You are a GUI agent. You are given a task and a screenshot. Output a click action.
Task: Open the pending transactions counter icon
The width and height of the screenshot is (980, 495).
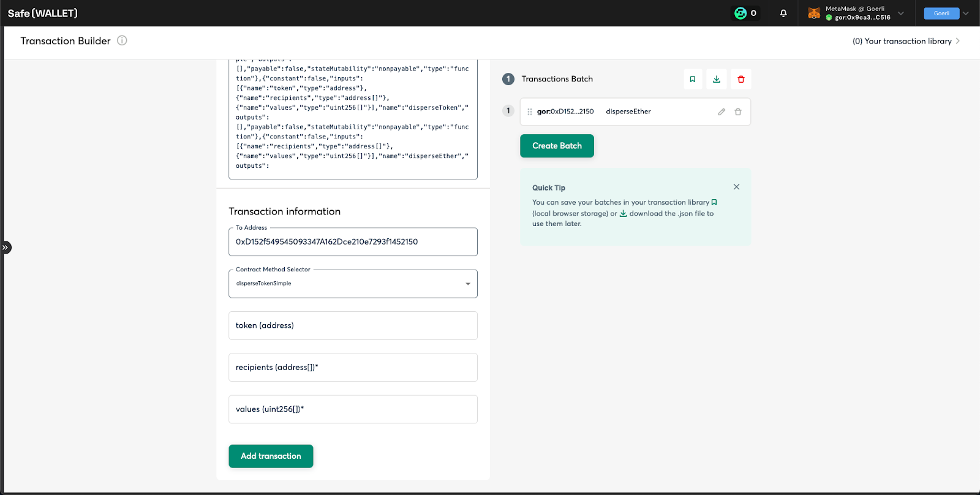(x=745, y=13)
